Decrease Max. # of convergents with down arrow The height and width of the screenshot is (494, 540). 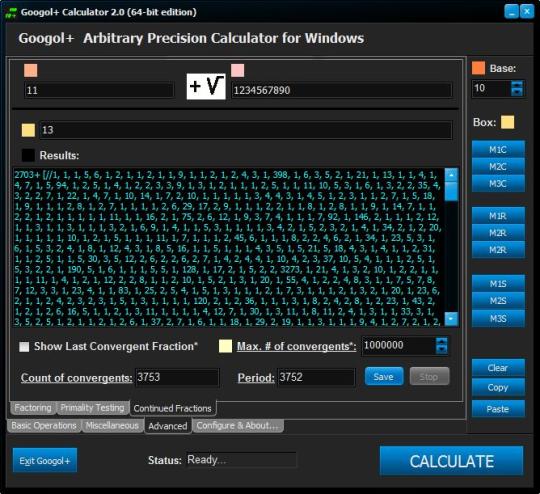pos(442,349)
